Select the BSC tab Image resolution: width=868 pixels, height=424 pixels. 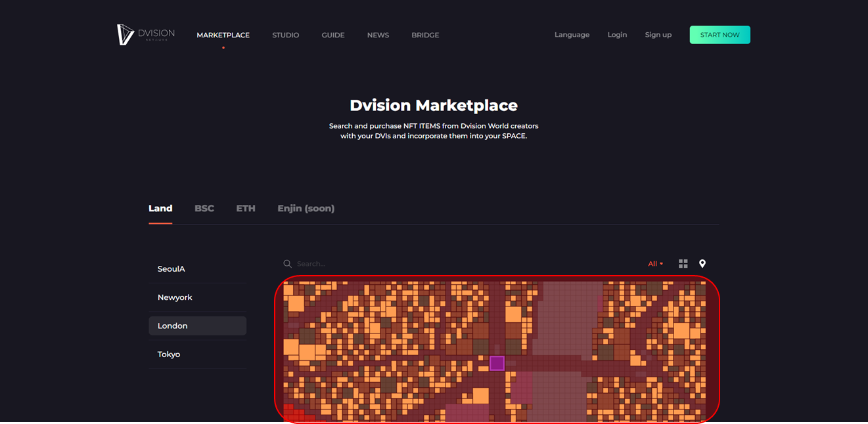point(204,208)
